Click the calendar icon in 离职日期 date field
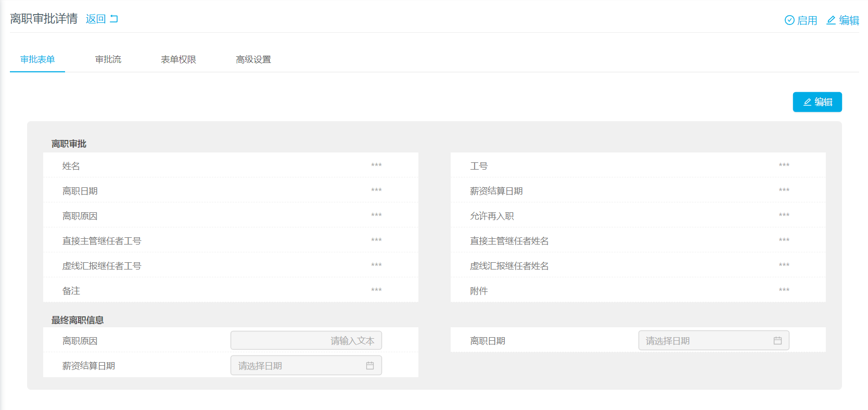Viewport: 868px width, 410px height. click(777, 341)
